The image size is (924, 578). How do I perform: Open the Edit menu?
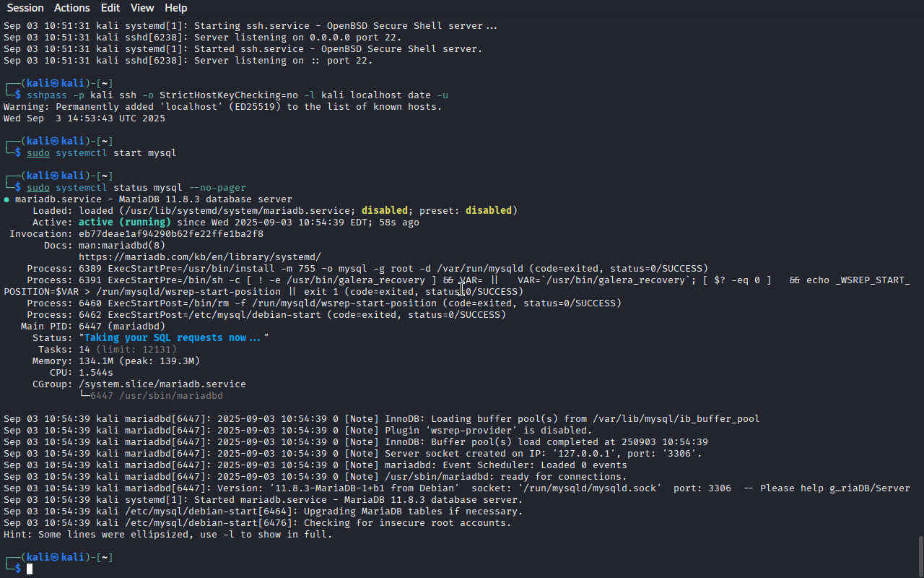coord(110,8)
